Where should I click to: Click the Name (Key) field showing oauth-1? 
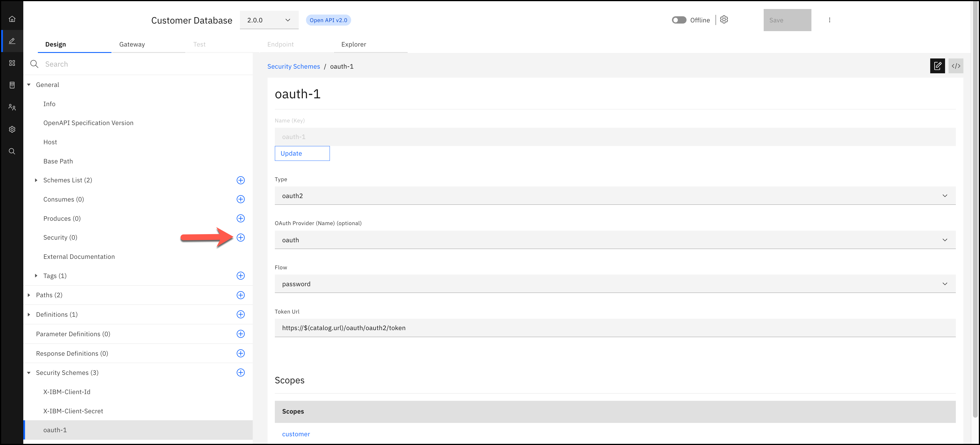click(615, 136)
